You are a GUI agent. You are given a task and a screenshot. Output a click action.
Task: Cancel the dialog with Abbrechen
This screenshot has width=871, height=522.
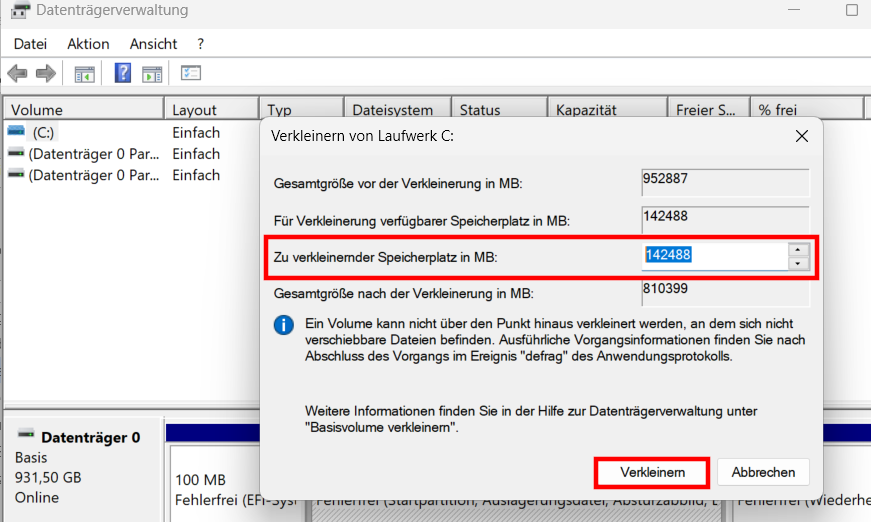[x=763, y=472]
